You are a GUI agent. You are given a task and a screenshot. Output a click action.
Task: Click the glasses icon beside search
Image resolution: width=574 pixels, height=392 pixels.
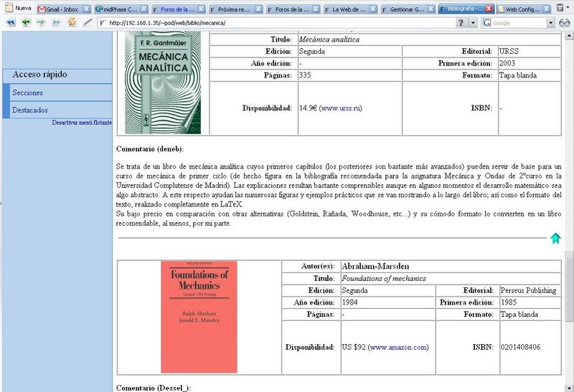click(565, 23)
